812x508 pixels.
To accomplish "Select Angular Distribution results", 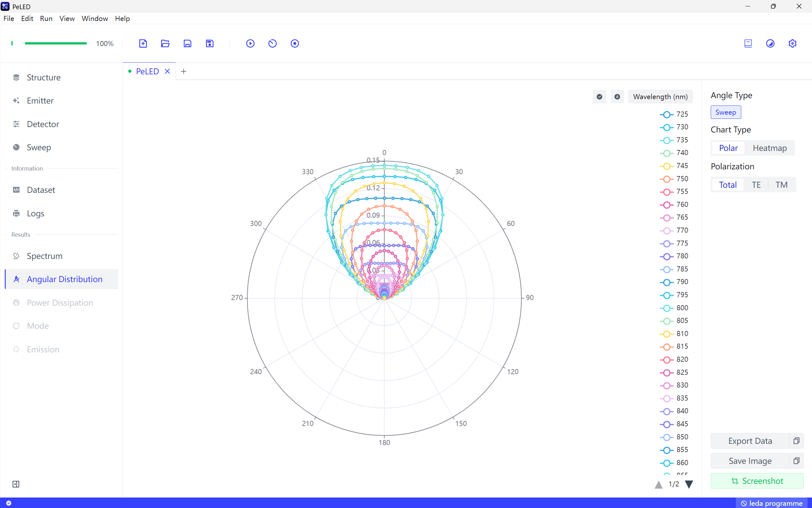I will tap(62, 279).
